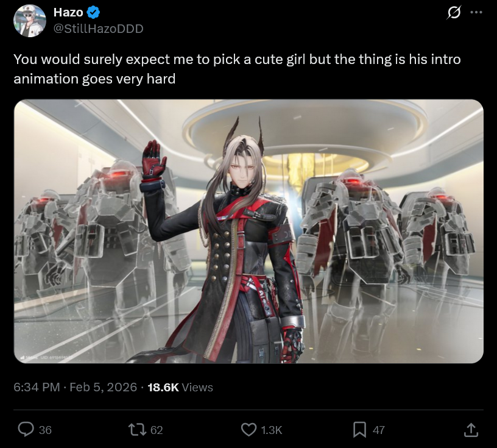View the 18.6K Views analytics
This screenshot has width=497, height=448.
(180, 387)
